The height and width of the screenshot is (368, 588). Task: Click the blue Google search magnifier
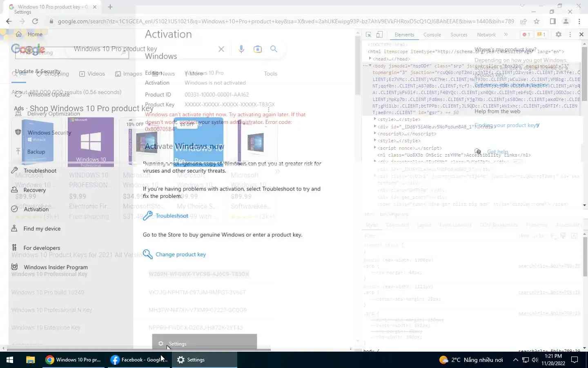[x=274, y=49]
